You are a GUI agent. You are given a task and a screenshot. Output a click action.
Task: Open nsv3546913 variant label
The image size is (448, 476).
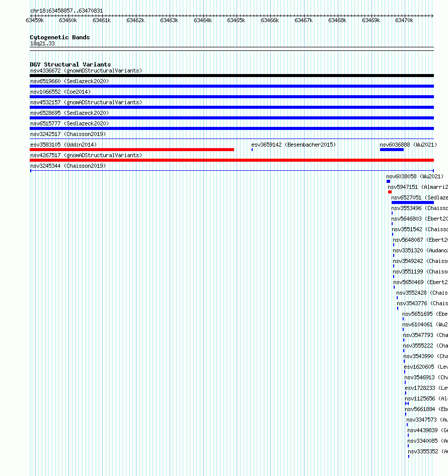tap(426, 378)
